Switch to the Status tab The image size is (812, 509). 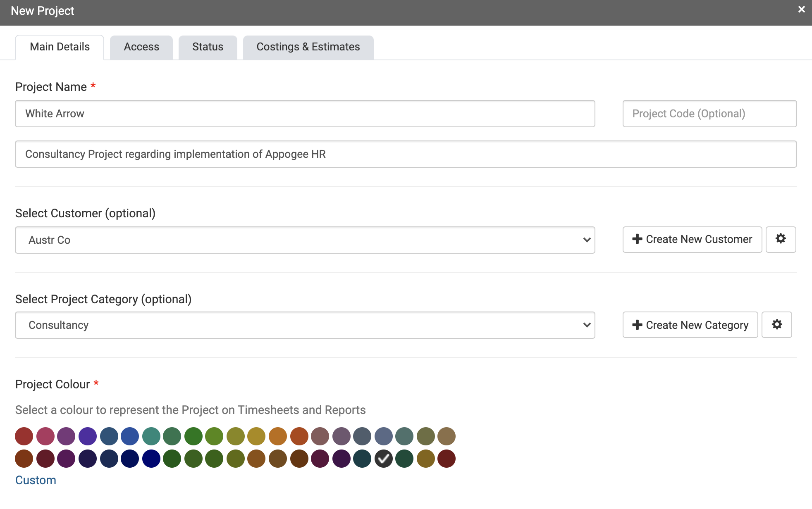[x=207, y=47]
